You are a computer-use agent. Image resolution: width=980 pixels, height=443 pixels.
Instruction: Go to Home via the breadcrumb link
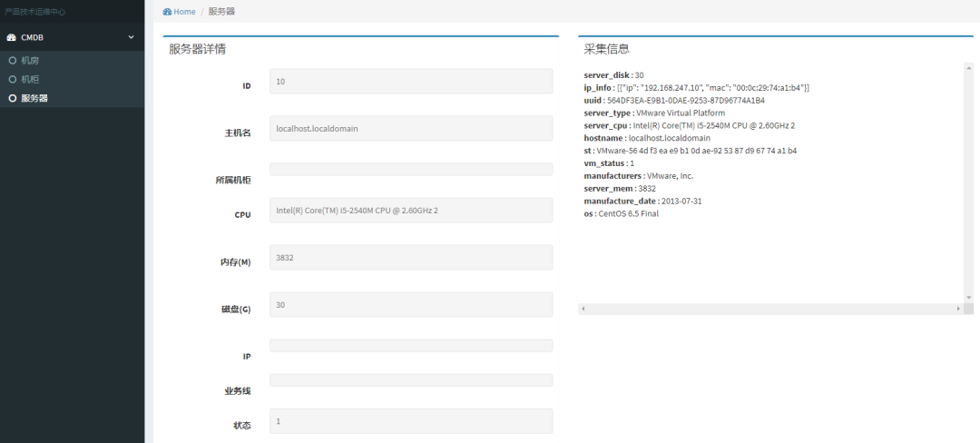pos(184,11)
